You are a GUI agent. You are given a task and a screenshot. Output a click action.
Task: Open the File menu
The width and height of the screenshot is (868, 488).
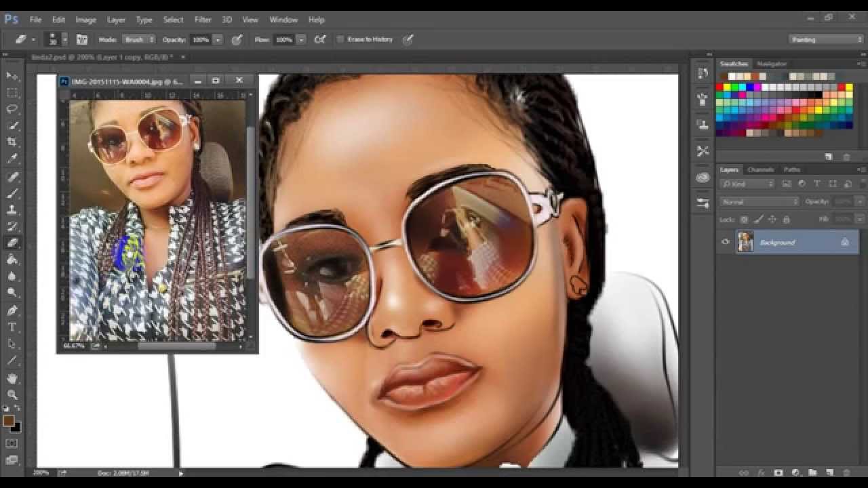pyautogui.click(x=35, y=20)
